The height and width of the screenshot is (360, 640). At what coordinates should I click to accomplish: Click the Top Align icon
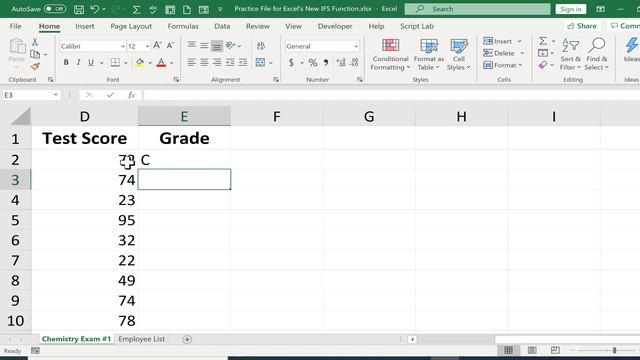(x=191, y=45)
